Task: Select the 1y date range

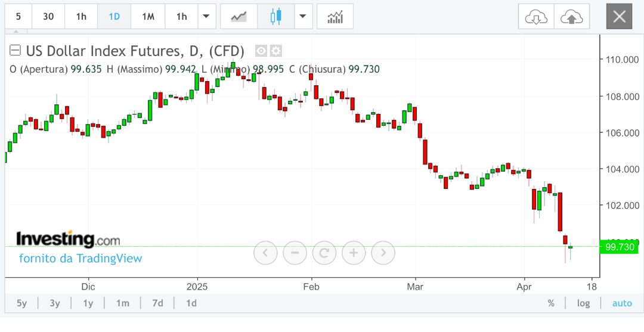Action: [x=88, y=303]
